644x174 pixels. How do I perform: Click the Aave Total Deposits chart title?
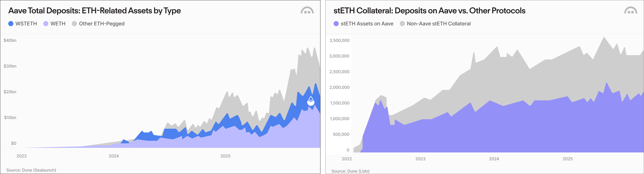tap(94, 11)
